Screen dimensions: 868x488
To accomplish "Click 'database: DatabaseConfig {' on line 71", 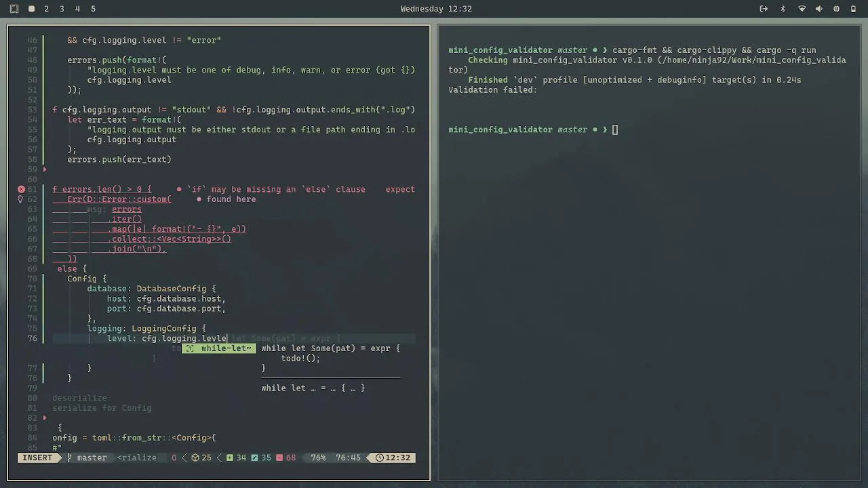I will coord(151,289).
